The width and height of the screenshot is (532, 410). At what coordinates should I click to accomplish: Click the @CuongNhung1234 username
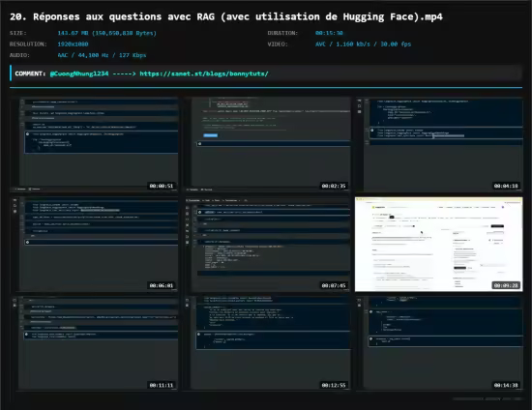pyautogui.click(x=79, y=73)
